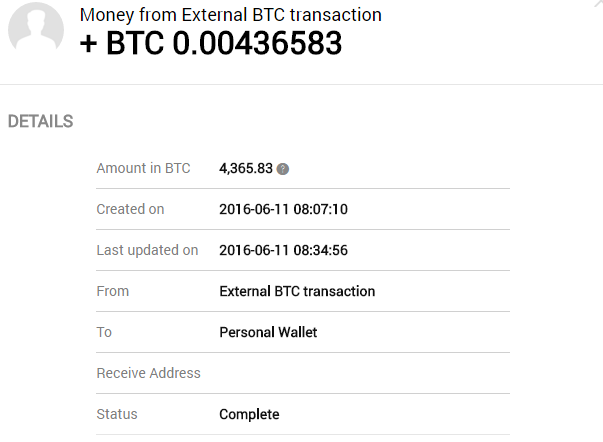This screenshot has height=442, width=603.
Task: Select the DETAILS section heading
Action: [x=40, y=122]
